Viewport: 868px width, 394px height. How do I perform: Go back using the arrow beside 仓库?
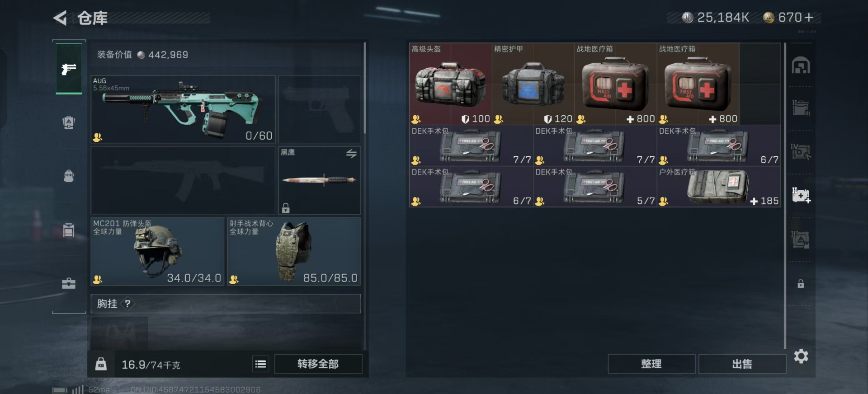(60, 18)
